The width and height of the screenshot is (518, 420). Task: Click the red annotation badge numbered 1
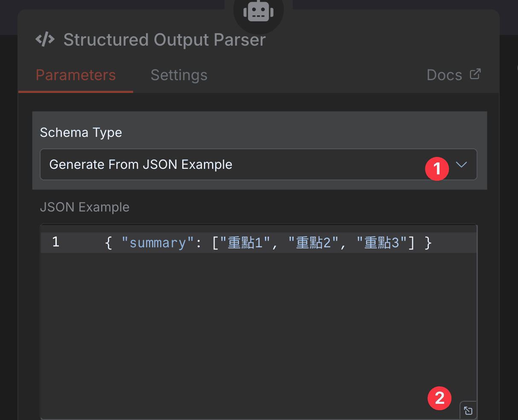(x=437, y=169)
